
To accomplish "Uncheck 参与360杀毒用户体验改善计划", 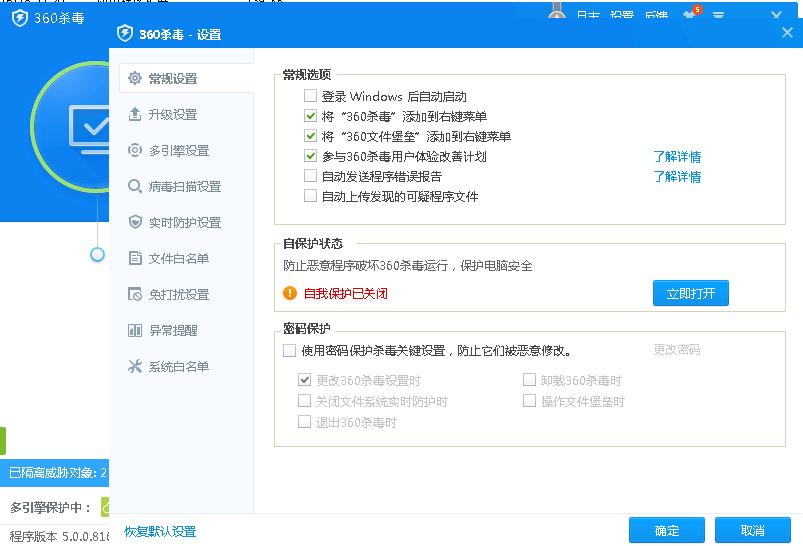I will [310, 156].
